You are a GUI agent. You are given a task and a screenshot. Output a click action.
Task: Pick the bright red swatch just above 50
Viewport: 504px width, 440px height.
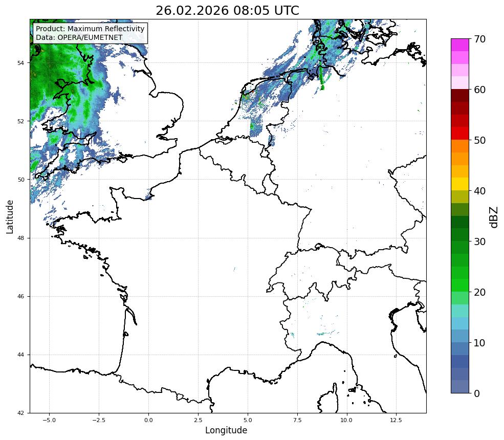click(x=460, y=134)
